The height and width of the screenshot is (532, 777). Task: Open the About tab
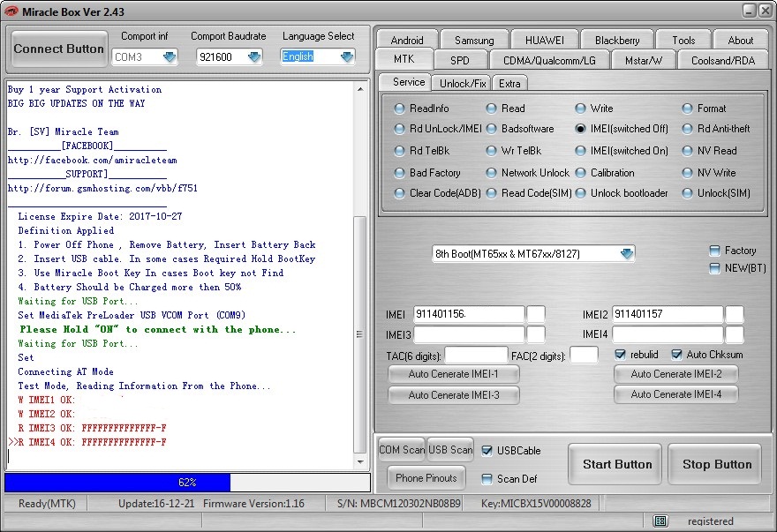click(740, 40)
